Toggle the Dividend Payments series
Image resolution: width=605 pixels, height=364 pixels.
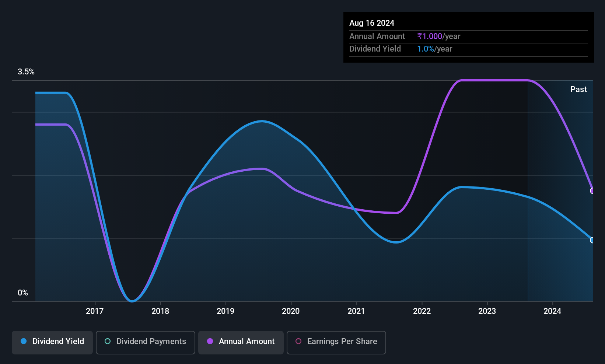pos(145,342)
